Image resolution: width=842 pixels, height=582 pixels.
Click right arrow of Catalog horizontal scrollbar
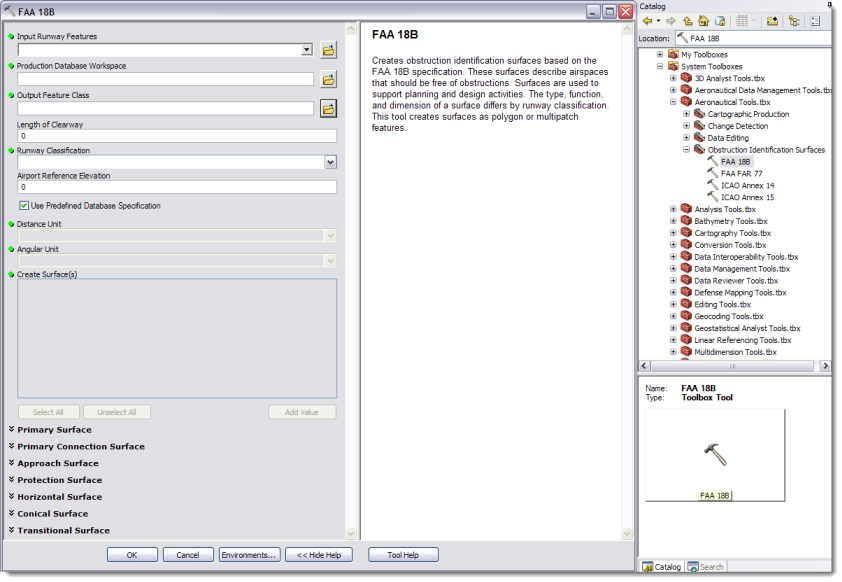[x=825, y=366]
